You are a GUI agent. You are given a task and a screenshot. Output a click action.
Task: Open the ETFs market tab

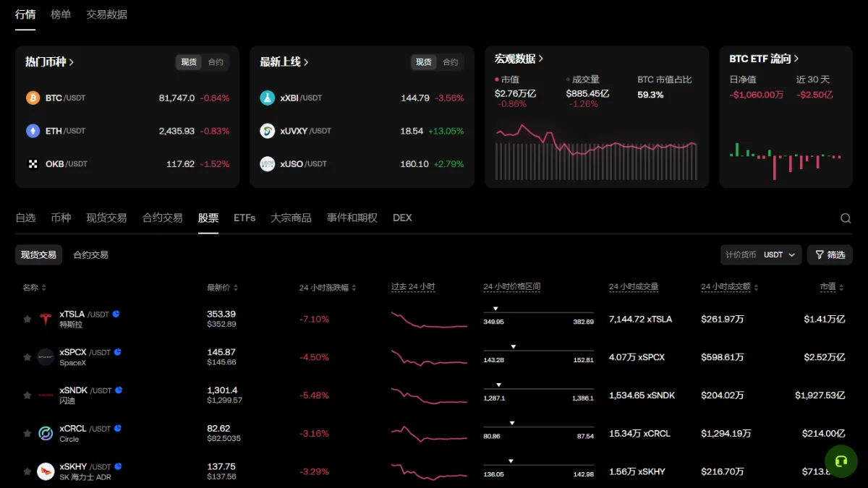pos(244,218)
